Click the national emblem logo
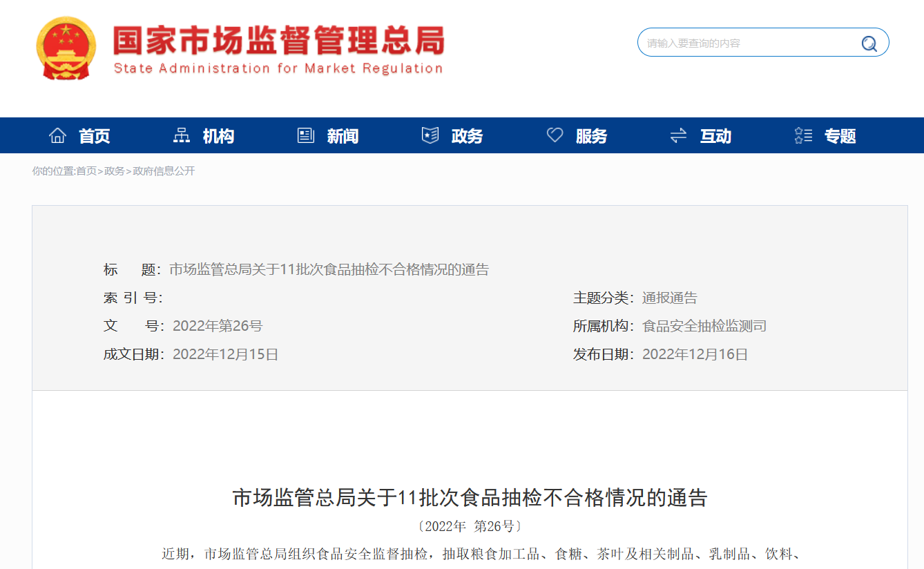Image resolution: width=924 pixels, height=569 pixels. [63, 48]
